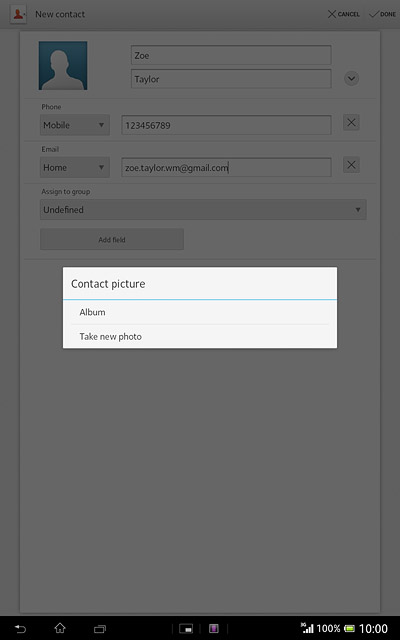
Task: Tap the Android home navigation icon
Action: pos(60,628)
